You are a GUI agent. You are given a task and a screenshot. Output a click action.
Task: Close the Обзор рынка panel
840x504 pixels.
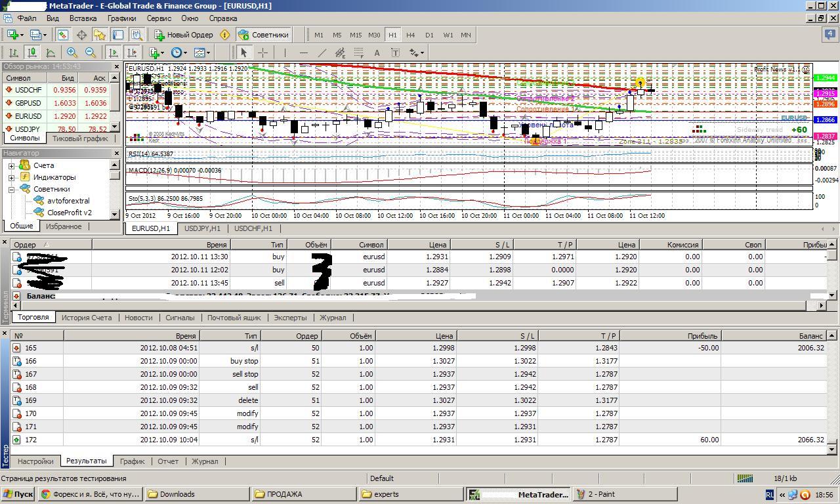tap(117, 67)
